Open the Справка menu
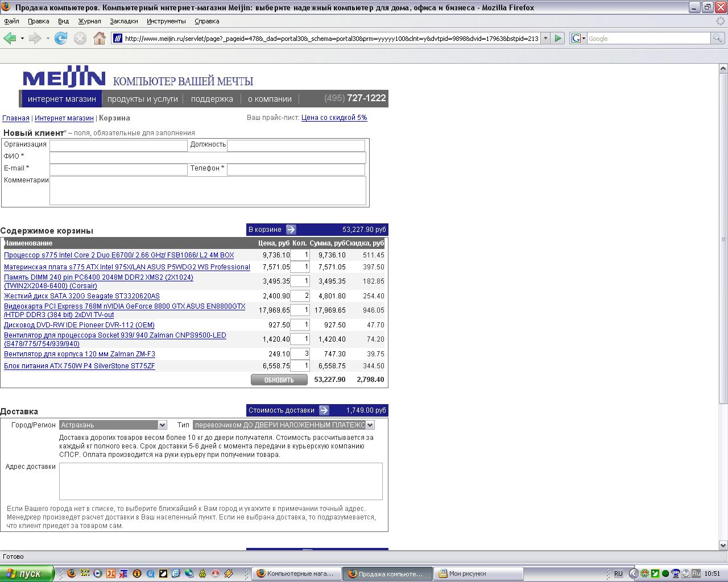The image size is (728, 582). [206, 21]
